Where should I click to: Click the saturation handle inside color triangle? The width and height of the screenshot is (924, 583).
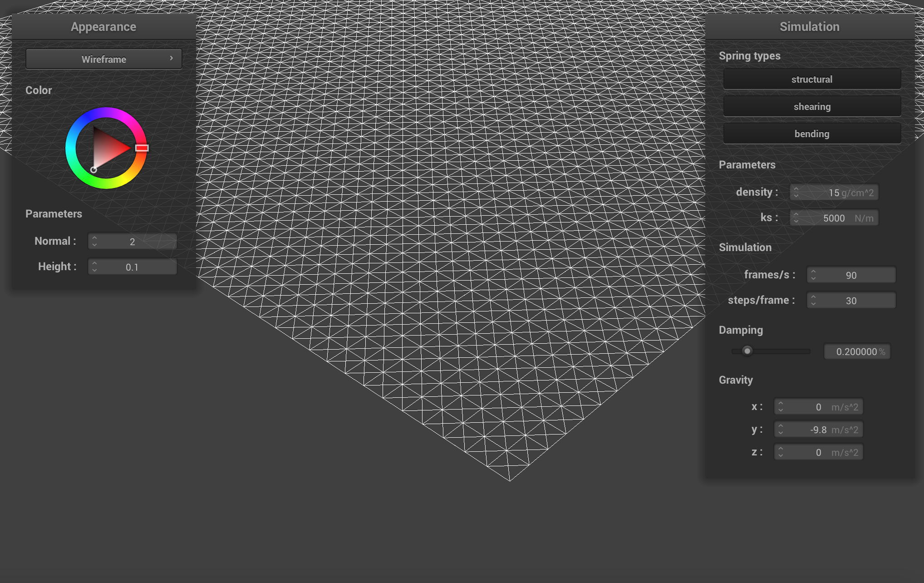(93, 170)
